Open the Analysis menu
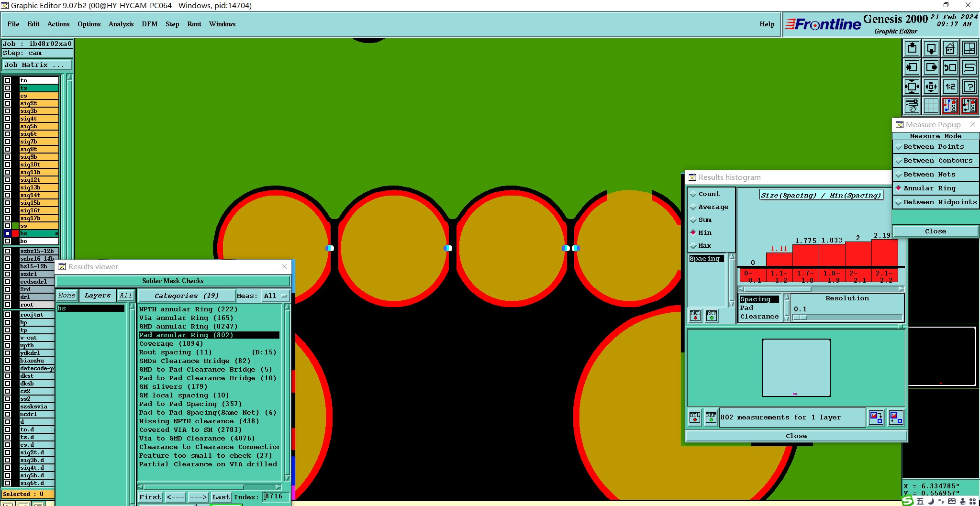The height and width of the screenshot is (506, 980). click(x=121, y=24)
